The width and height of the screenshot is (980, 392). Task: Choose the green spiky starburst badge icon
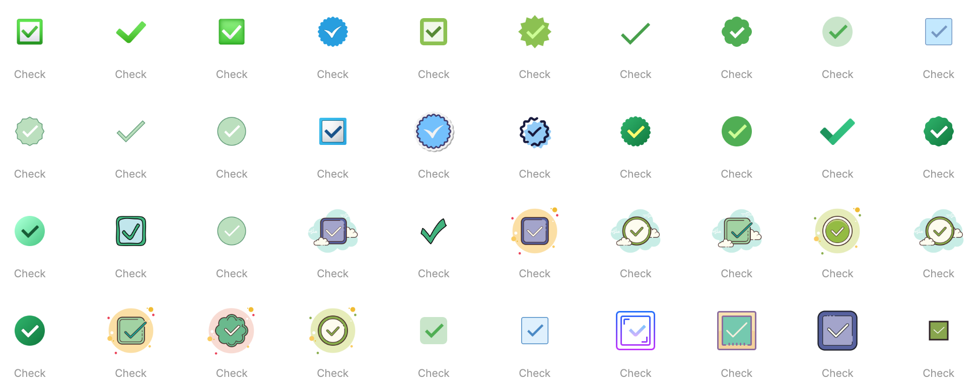click(x=535, y=32)
